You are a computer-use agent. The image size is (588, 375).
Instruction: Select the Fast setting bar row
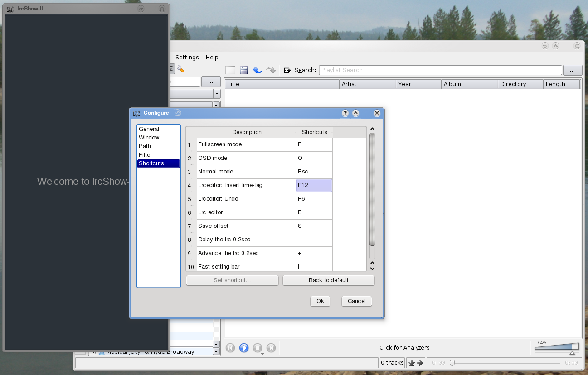246,266
